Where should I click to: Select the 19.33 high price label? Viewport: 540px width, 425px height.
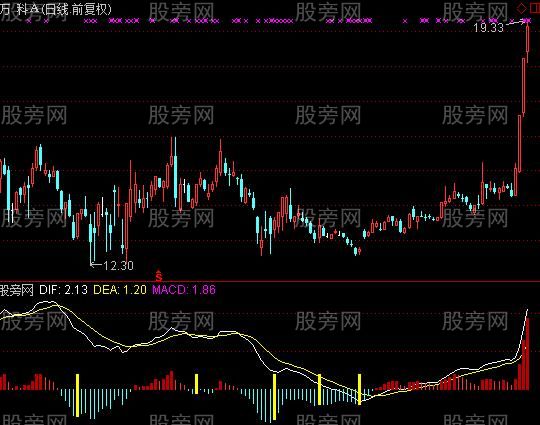488,28
